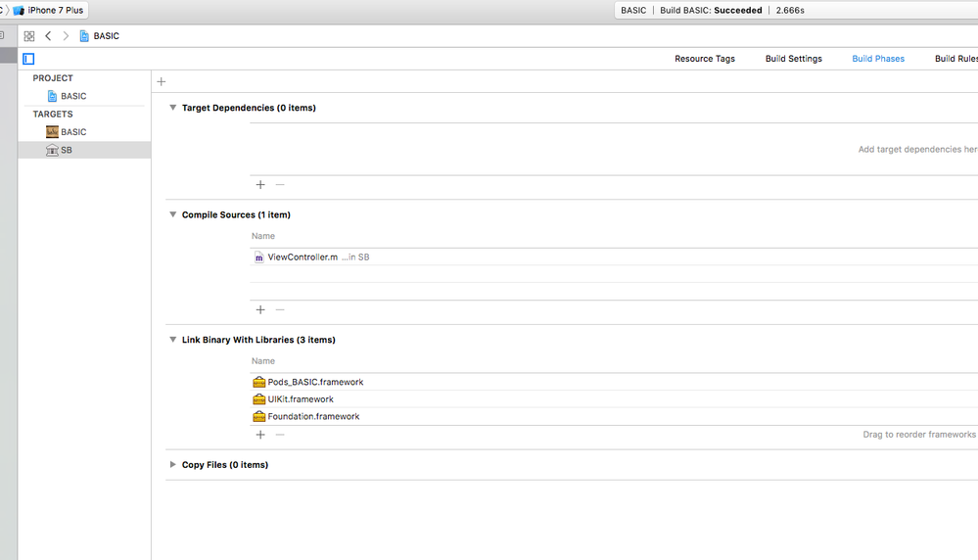Add a linked library with plus button
The image size is (978, 560).
[x=260, y=434]
